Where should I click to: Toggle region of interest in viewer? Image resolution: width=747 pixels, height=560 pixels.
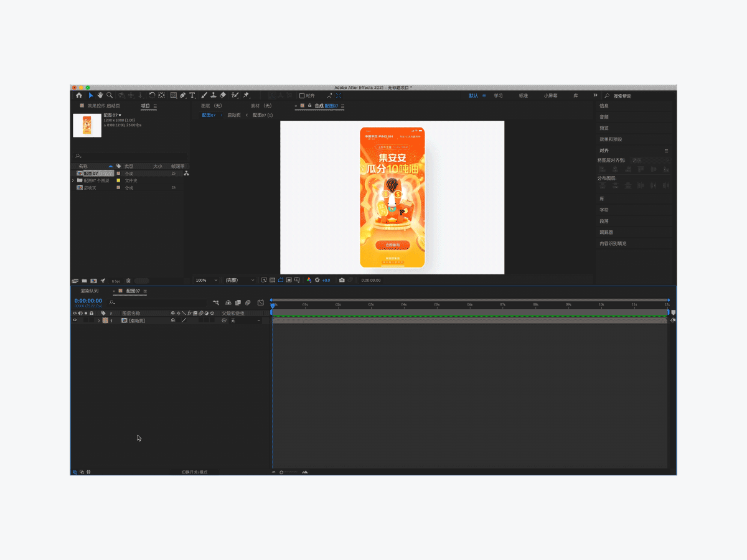289,280
